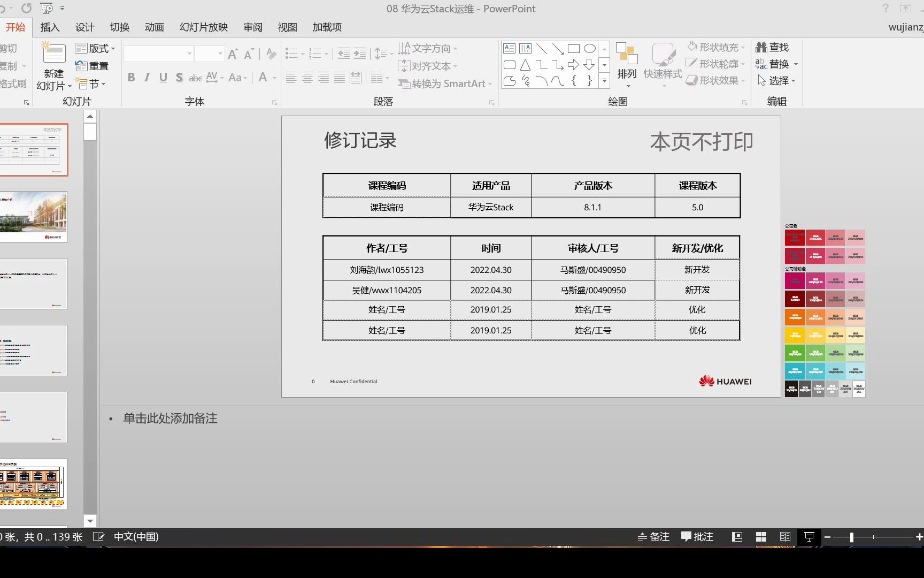Expand the shapes gallery More button

(x=604, y=81)
